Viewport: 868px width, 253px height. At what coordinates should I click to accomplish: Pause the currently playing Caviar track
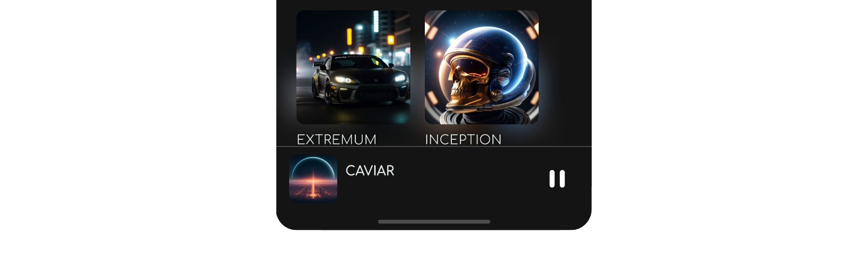pos(557,179)
